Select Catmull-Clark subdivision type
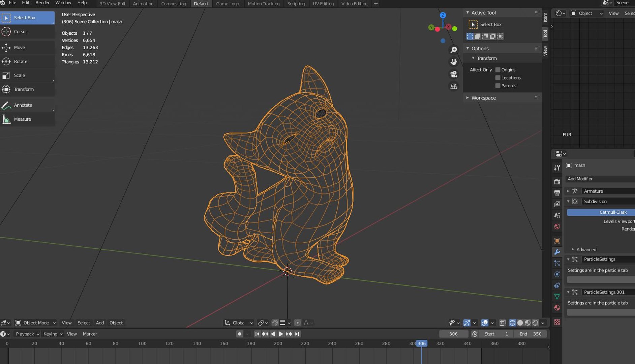The width and height of the screenshot is (635, 364). tap(601, 212)
